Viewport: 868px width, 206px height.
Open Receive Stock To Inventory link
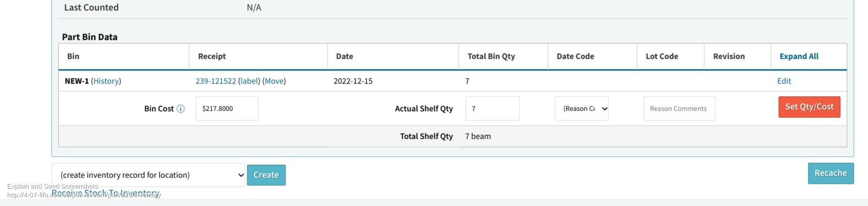coord(106,193)
